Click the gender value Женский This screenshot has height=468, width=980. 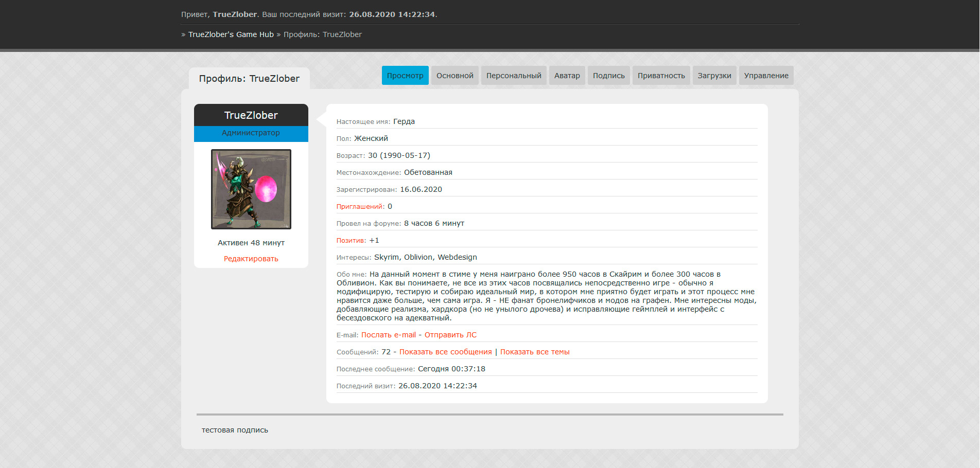[371, 138]
